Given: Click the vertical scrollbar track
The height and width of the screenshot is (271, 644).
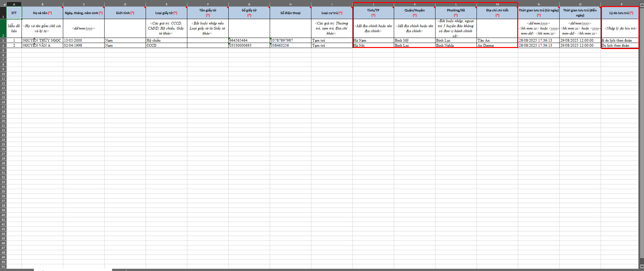Looking at the screenshot, I should point(641,134).
